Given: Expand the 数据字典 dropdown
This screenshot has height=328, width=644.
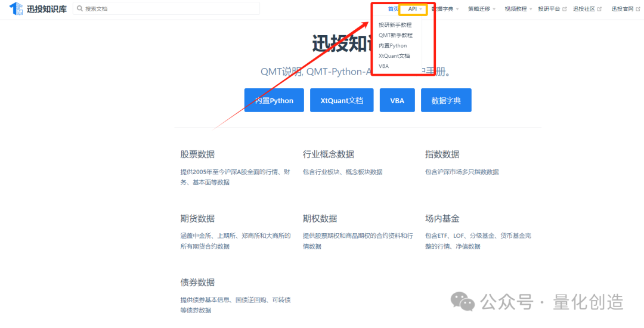Looking at the screenshot, I should click(x=445, y=8).
